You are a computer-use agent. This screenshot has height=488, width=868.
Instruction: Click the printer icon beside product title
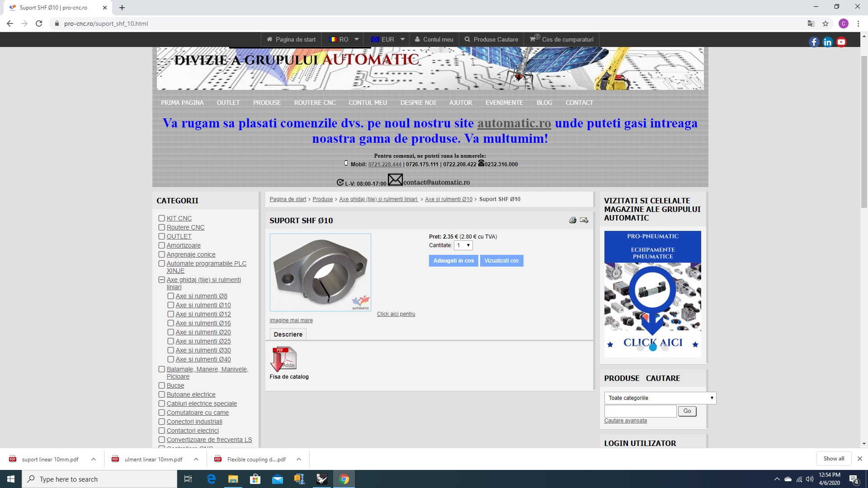(572, 221)
